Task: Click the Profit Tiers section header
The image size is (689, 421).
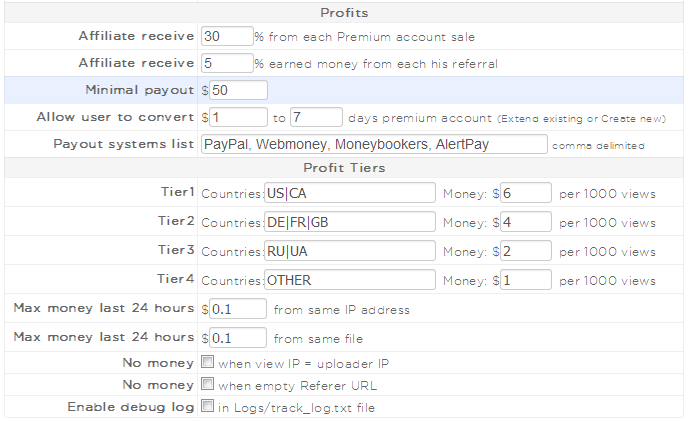Action: point(344,167)
